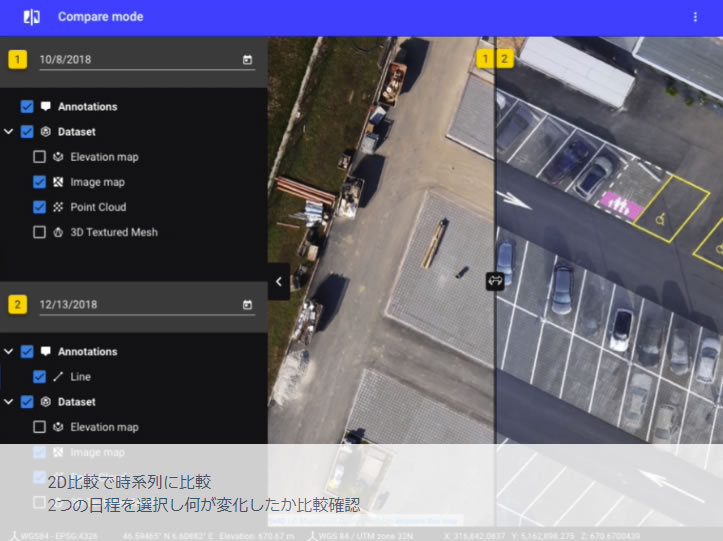
Task: Open calendar picker for date 12/13/2018
Action: pos(248,304)
